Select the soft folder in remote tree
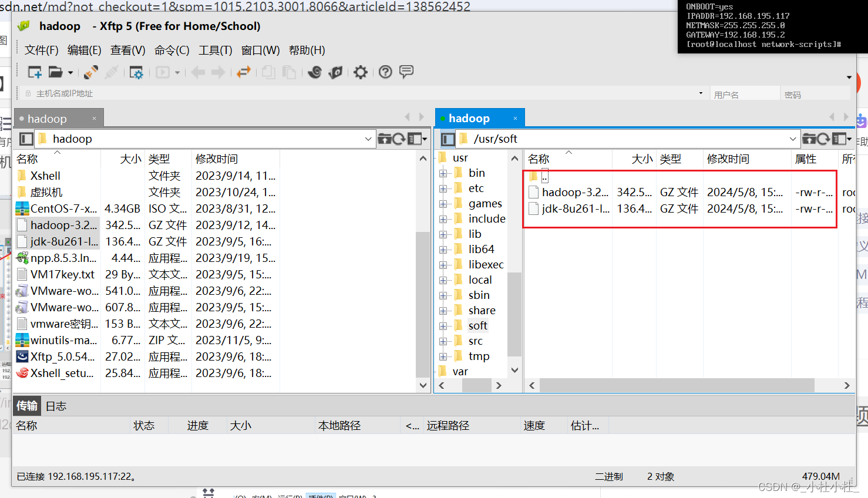868x498 pixels. tap(478, 326)
